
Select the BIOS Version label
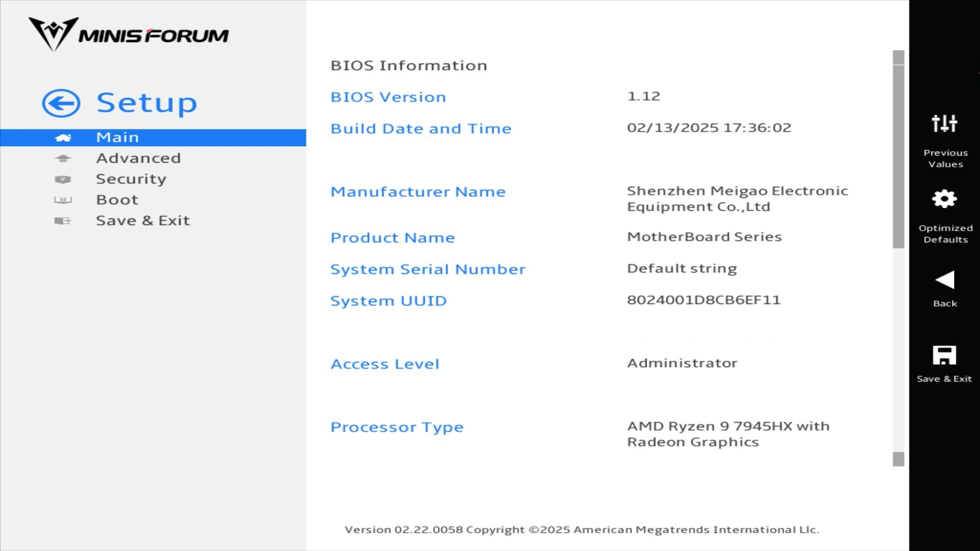388,97
